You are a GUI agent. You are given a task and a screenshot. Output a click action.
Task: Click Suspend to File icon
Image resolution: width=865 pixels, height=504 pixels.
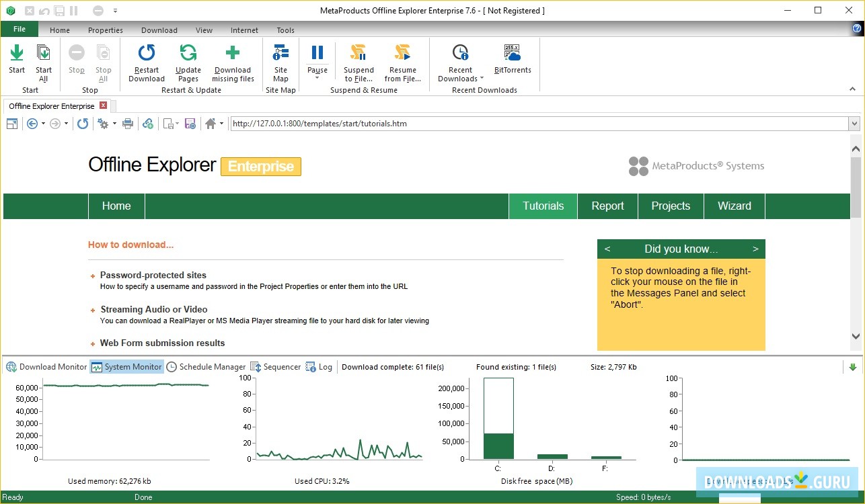tap(359, 53)
